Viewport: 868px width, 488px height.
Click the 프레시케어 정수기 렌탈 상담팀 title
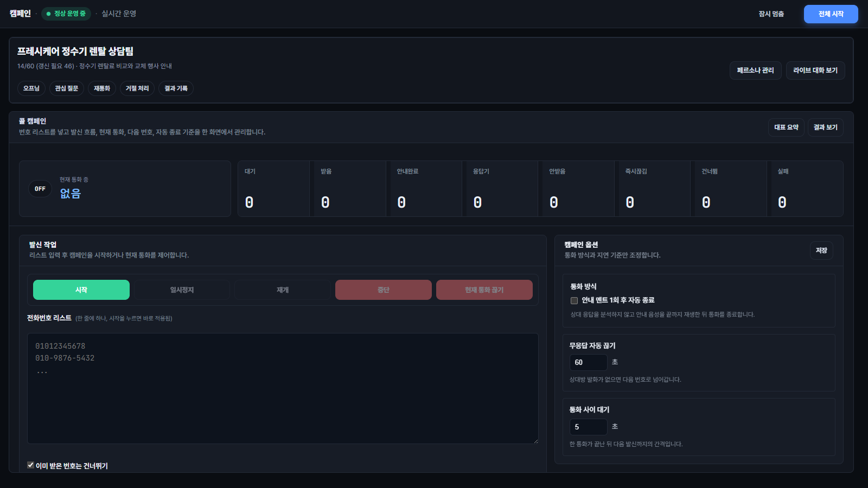[x=75, y=52]
